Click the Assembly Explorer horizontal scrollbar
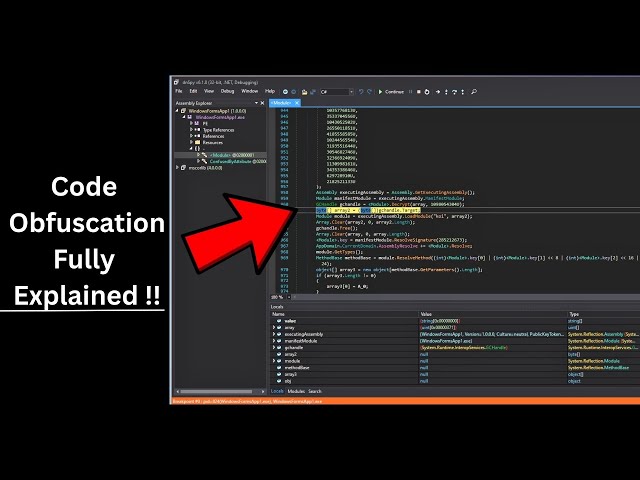This screenshot has width=640, height=480. [x=220, y=391]
